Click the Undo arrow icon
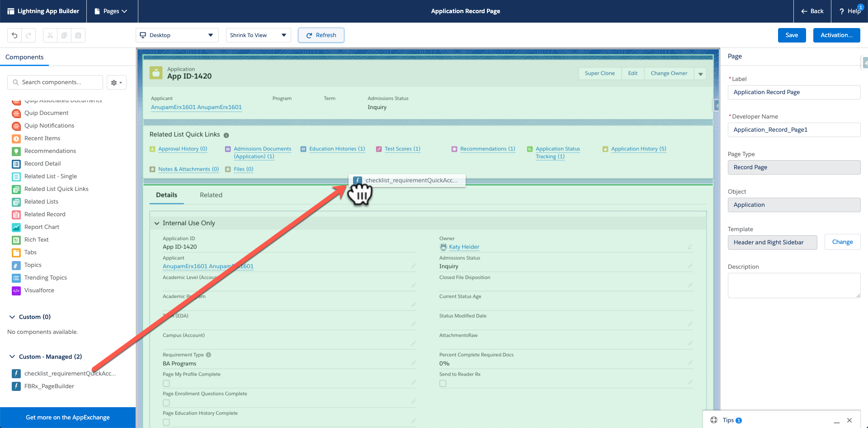Screen dimensions: 868x428 click(x=14, y=35)
